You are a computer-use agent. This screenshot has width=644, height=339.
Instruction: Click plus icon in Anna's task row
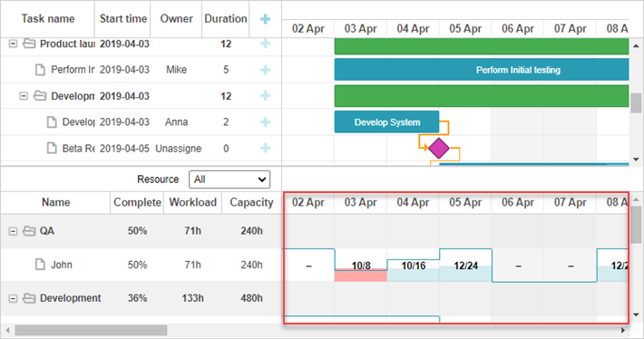(266, 121)
